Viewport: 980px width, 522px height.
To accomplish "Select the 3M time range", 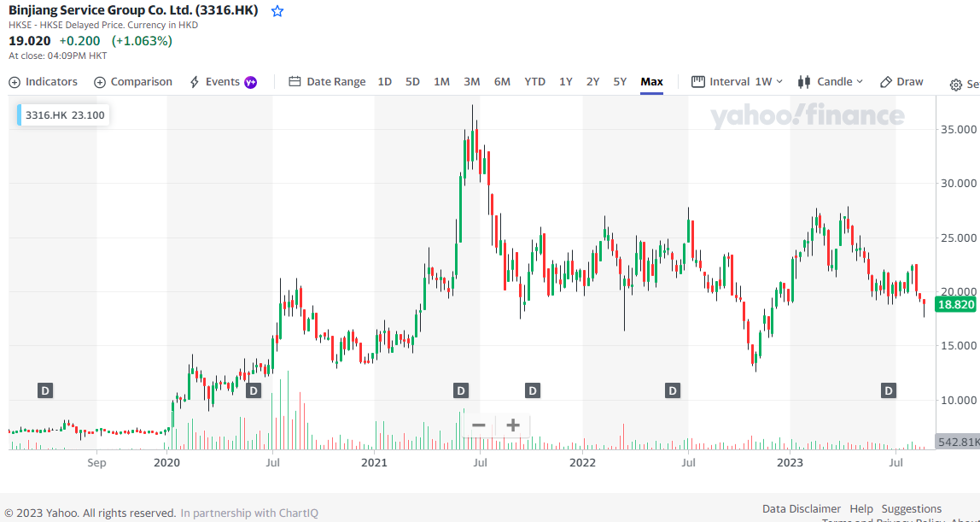I will point(472,82).
